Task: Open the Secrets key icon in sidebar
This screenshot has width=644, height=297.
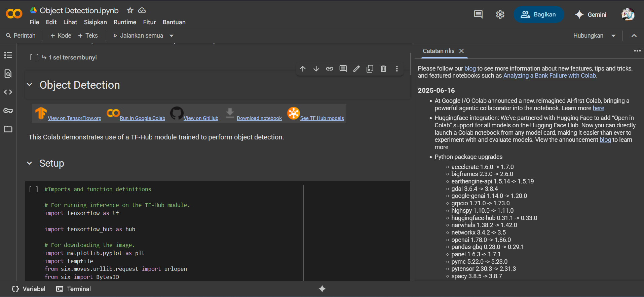Action: (8, 111)
